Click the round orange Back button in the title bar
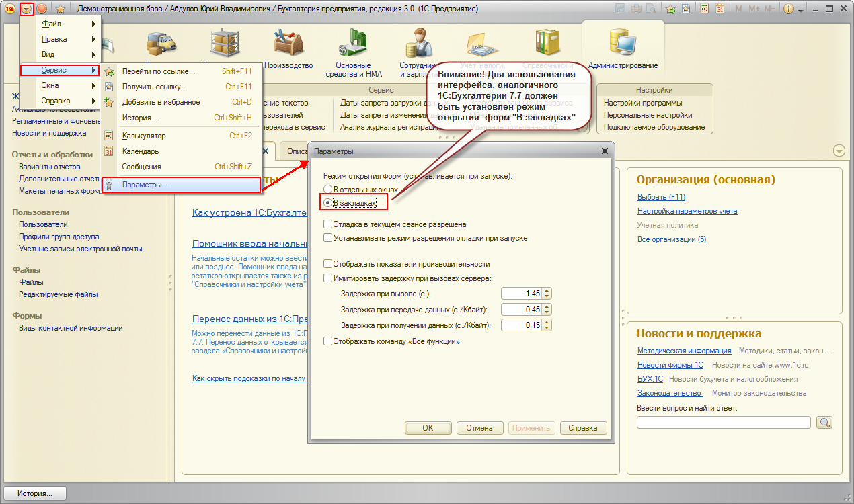854x504 pixels. click(42, 9)
